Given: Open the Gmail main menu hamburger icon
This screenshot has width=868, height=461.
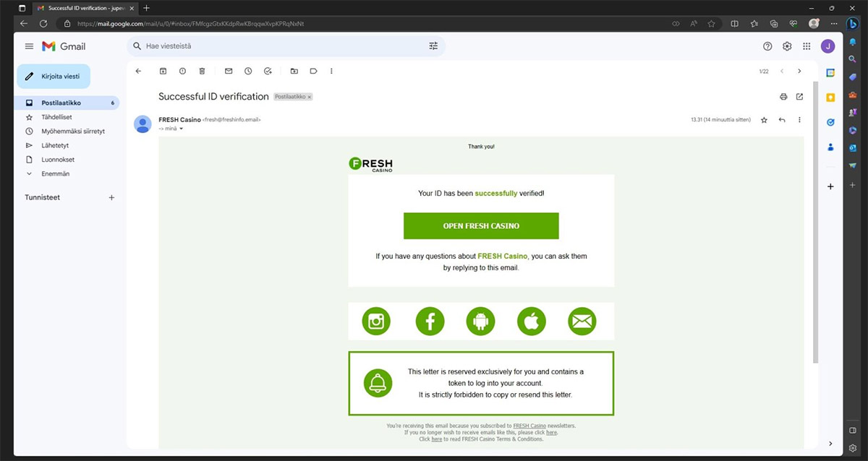Looking at the screenshot, I should [29, 46].
